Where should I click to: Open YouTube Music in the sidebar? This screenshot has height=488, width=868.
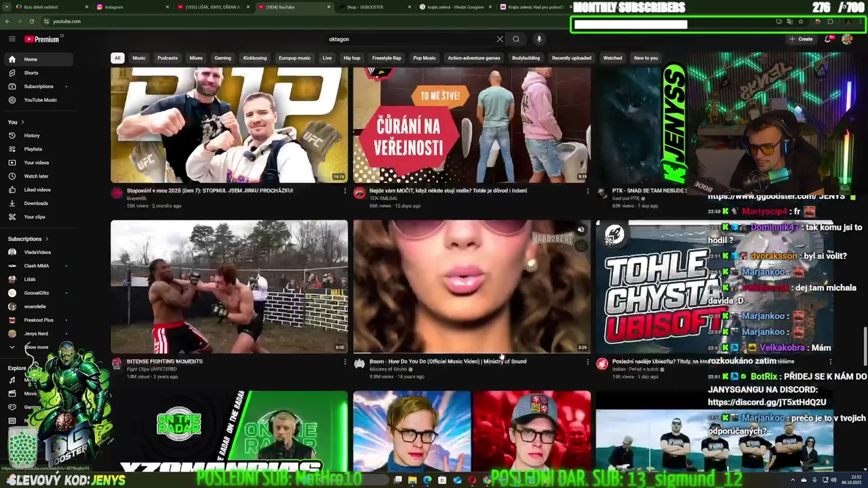click(x=40, y=100)
